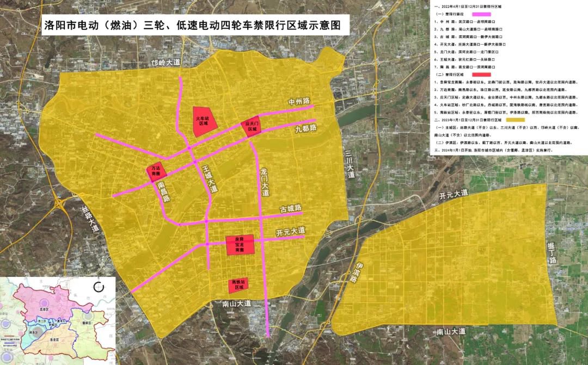
Task: Click the 王城大道 road label
Action: coord(209,178)
